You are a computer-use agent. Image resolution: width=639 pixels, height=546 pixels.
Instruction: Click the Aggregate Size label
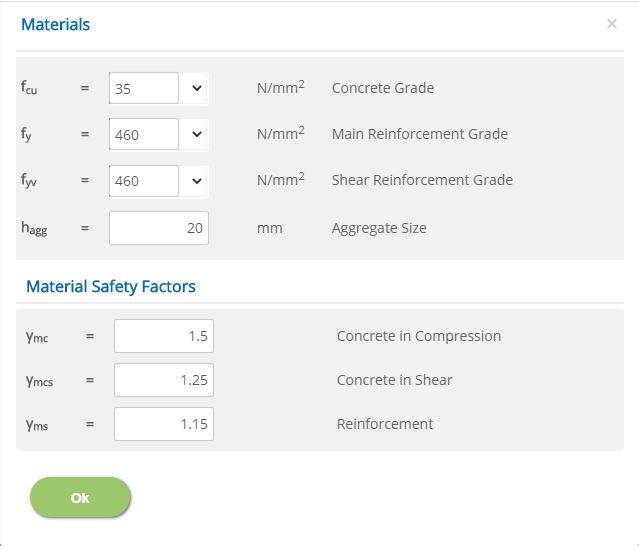click(x=379, y=228)
